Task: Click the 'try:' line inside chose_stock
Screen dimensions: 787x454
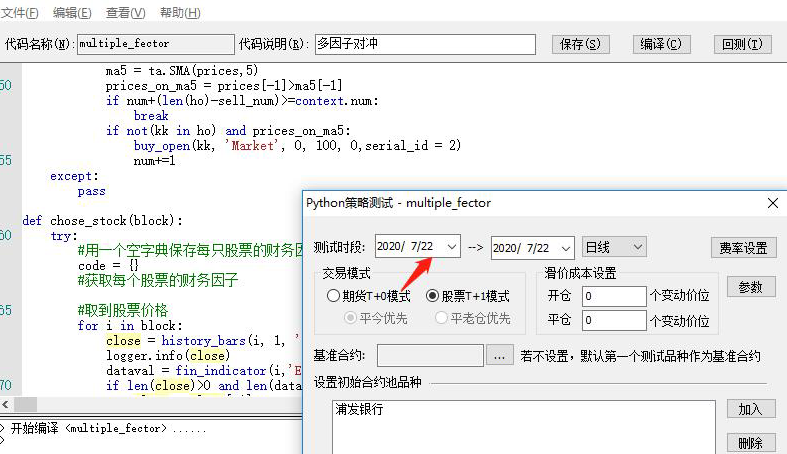Action: coord(64,236)
